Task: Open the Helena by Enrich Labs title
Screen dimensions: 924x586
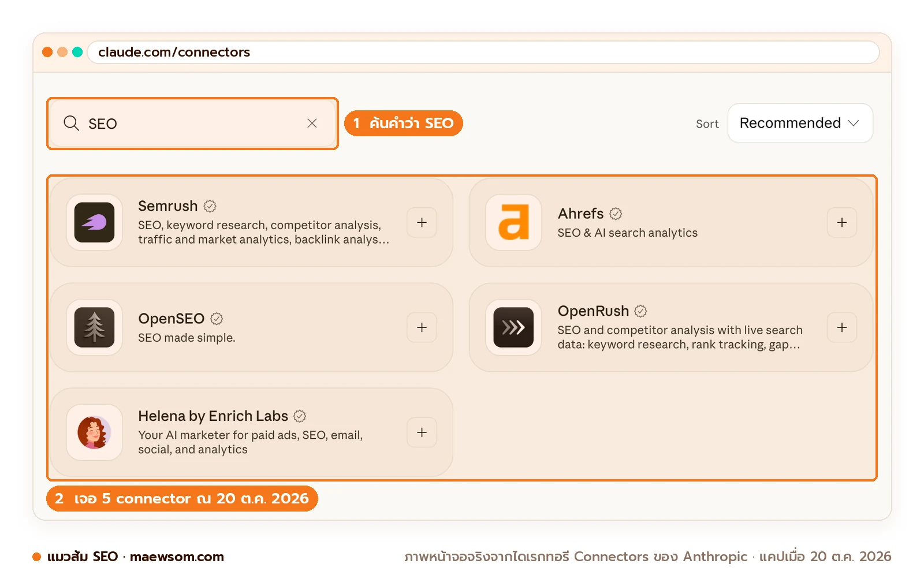Action: (x=213, y=416)
